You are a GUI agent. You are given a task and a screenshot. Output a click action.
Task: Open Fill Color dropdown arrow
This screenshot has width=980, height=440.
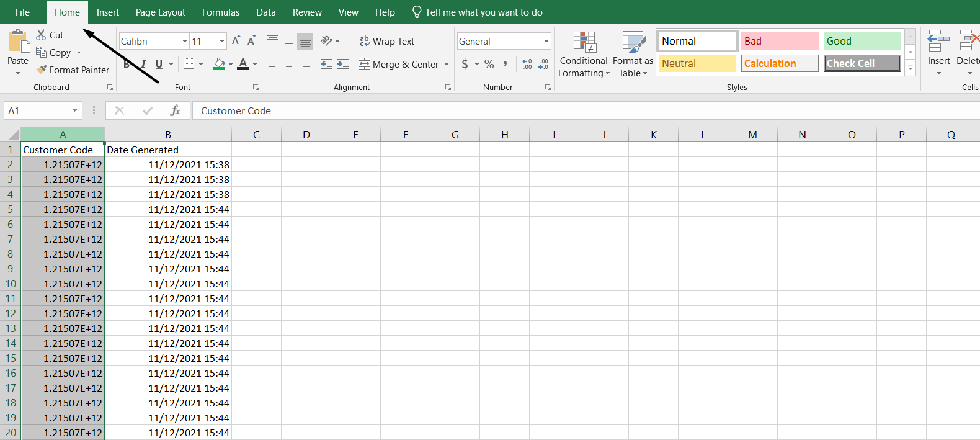231,64
